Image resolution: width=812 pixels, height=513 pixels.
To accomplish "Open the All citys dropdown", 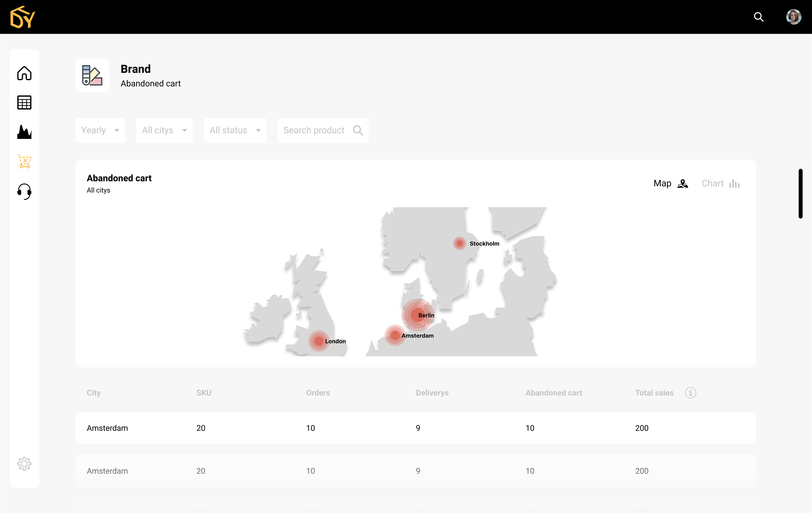I will coord(164,130).
